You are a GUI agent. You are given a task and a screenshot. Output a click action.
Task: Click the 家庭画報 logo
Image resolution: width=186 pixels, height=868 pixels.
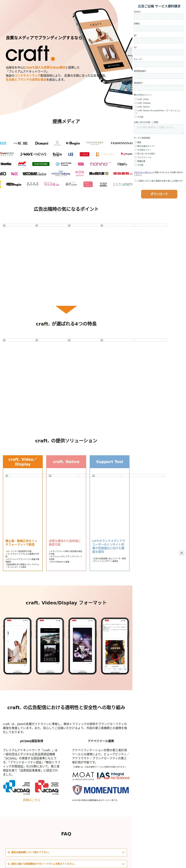coord(123,174)
